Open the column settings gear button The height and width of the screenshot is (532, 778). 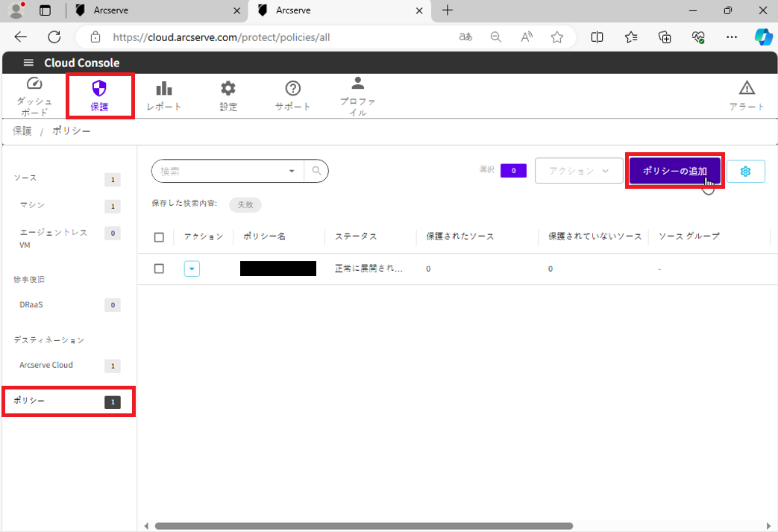click(745, 172)
